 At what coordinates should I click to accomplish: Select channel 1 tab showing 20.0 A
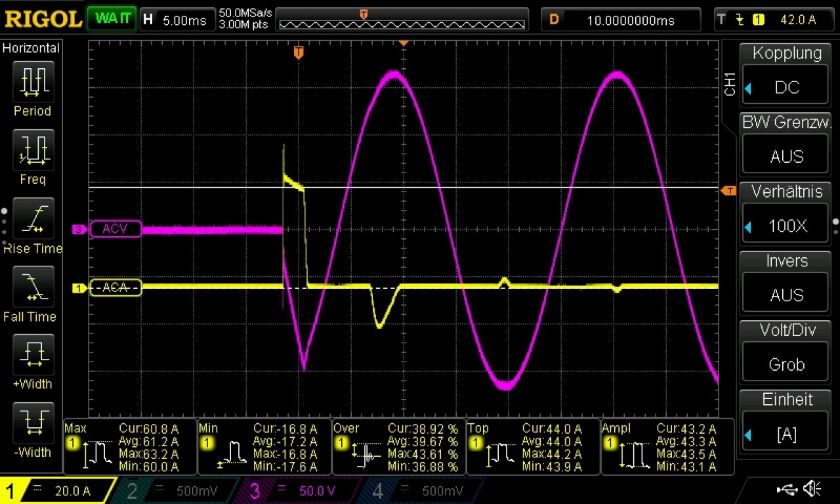[58, 491]
